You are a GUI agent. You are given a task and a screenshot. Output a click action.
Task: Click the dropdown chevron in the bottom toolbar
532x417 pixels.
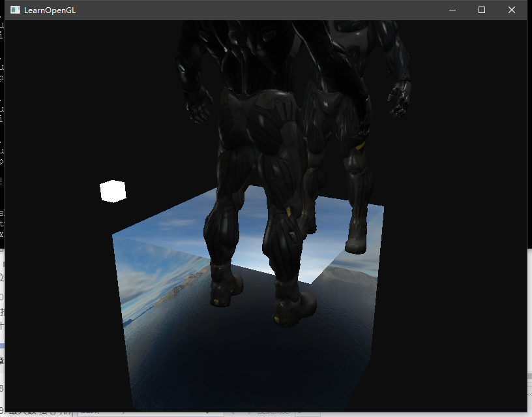(x=208, y=413)
